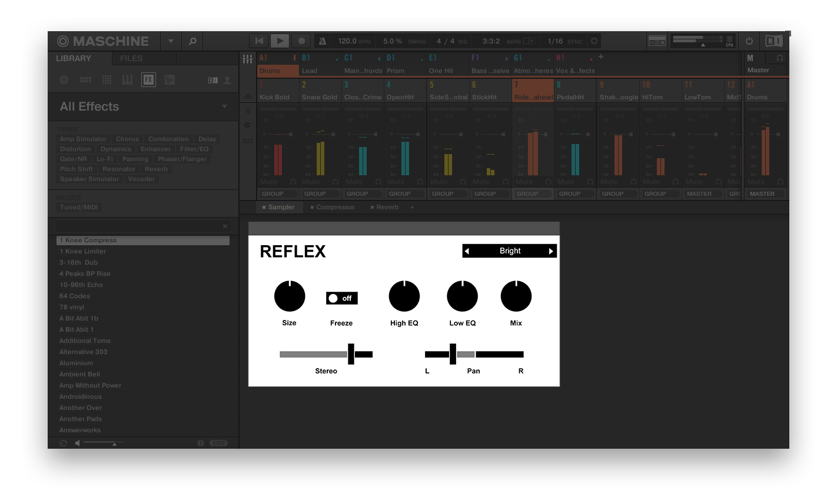Select the Groups browser icon
This screenshot has width=837, height=504.
85,80
